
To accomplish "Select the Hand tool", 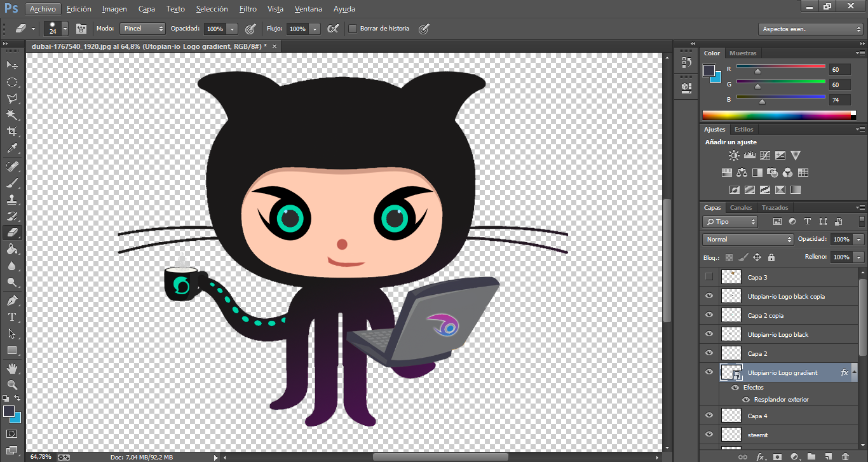I will (12, 369).
